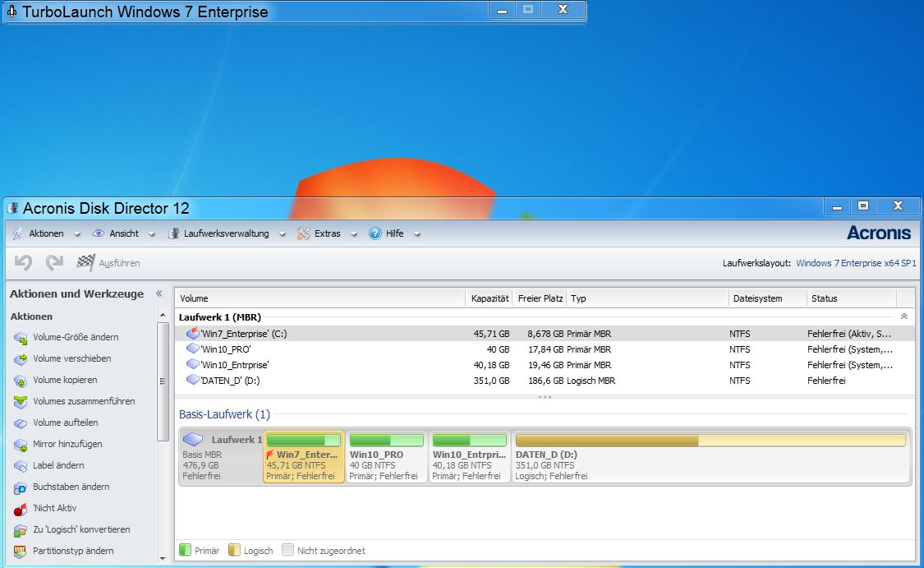Click the volume icon of 'Win10_Entrprise' list row

pos(193,364)
